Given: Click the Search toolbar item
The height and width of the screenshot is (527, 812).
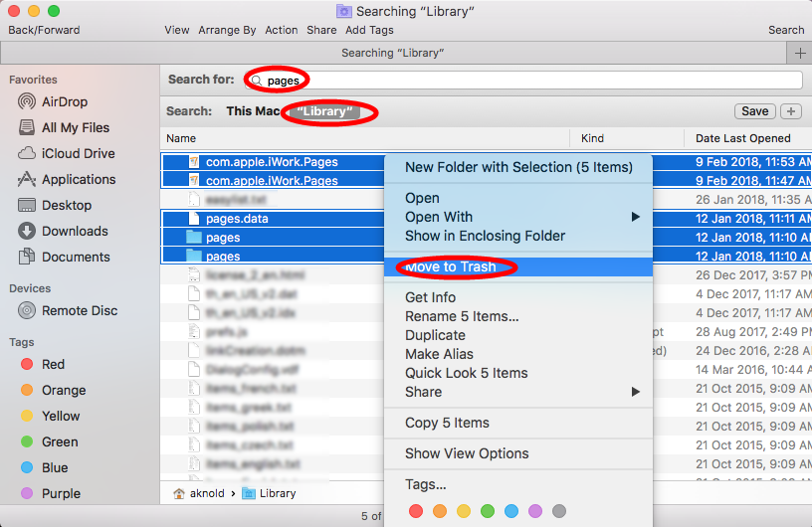Looking at the screenshot, I should [786, 30].
